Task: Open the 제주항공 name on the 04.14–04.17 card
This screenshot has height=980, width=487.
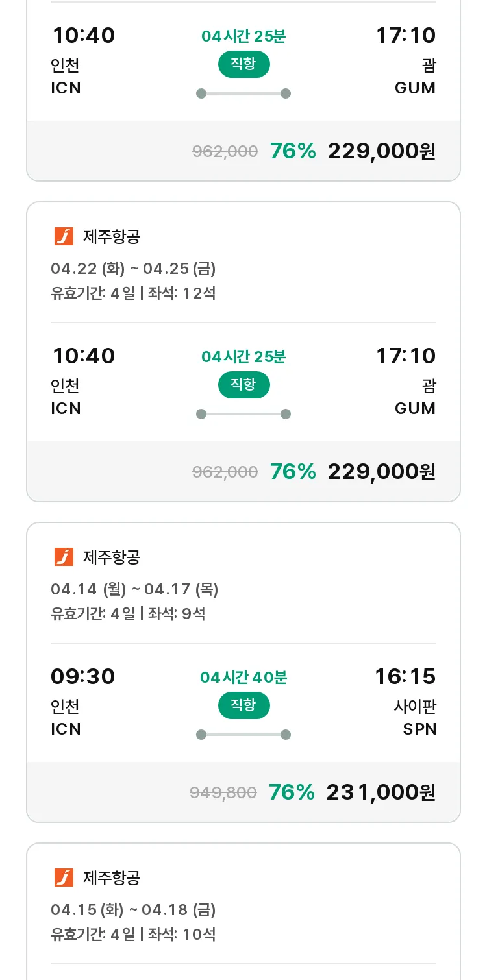Action: point(112,557)
